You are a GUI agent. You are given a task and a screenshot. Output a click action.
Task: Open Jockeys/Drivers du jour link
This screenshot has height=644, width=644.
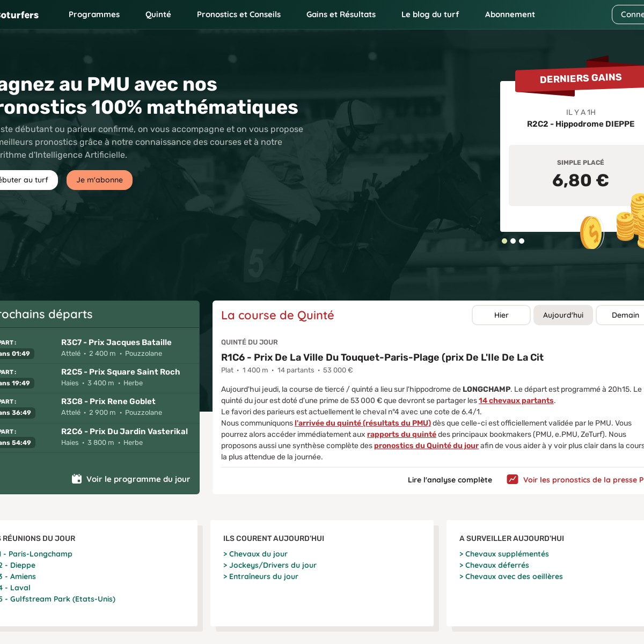tap(270, 565)
